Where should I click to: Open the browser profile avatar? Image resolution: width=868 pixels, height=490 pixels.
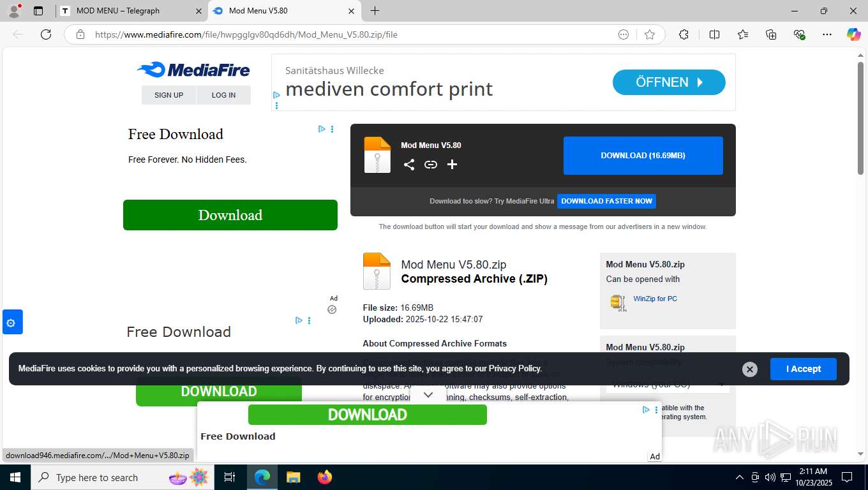pos(14,11)
